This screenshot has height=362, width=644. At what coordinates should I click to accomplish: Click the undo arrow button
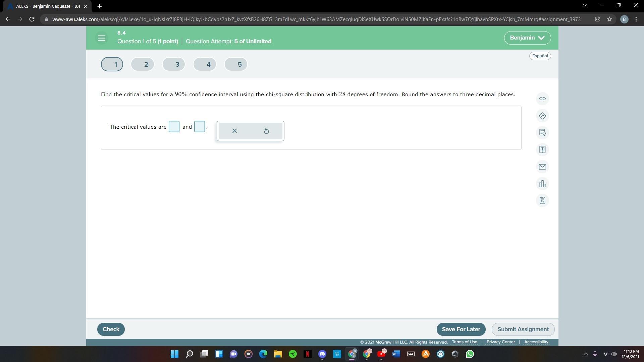(266, 131)
